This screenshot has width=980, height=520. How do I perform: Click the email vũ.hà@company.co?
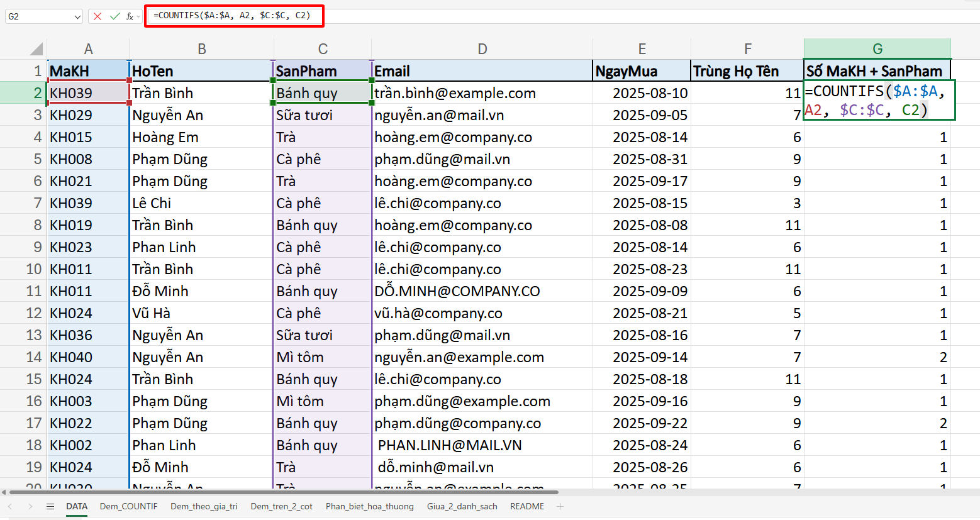coord(482,313)
